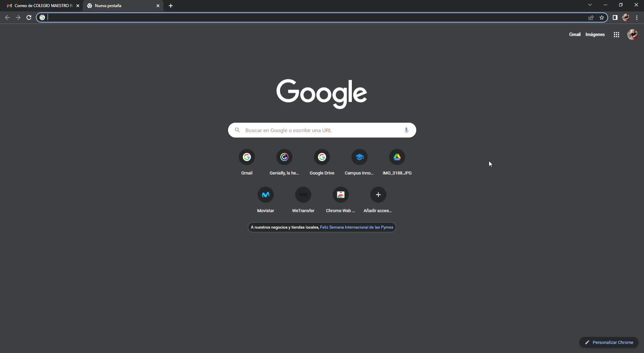
Task: Open the Gmail link at top right
Action: [575, 35]
